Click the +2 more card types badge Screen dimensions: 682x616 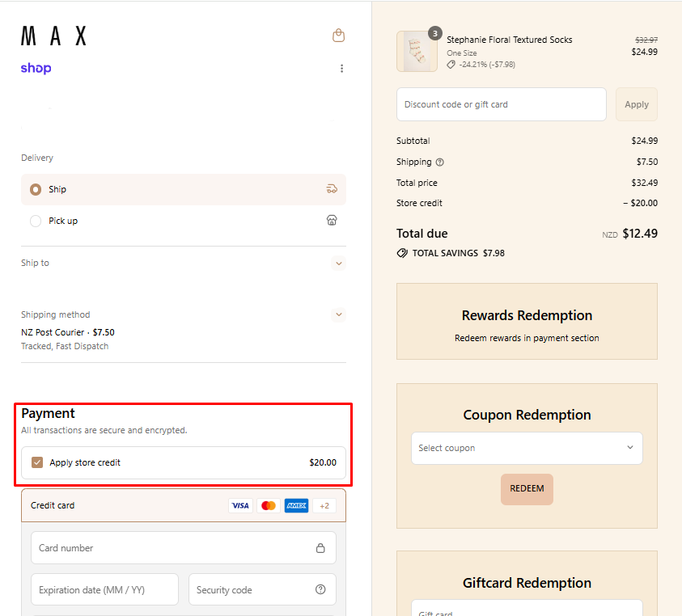(324, 506)
